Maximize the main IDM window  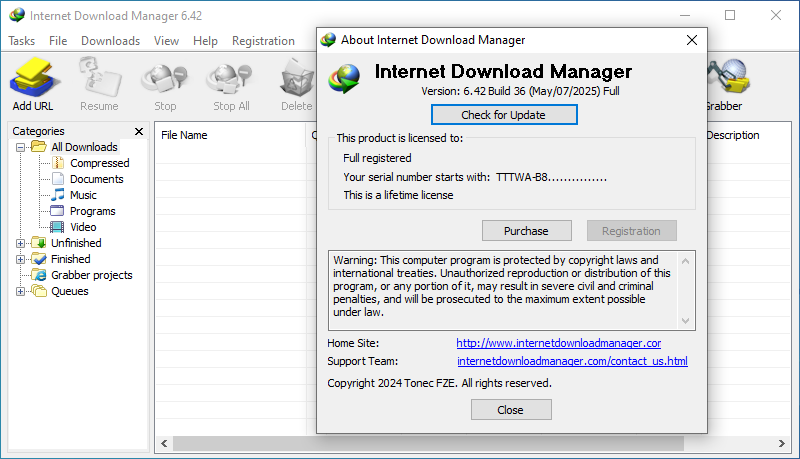click(x=730, y=15)
